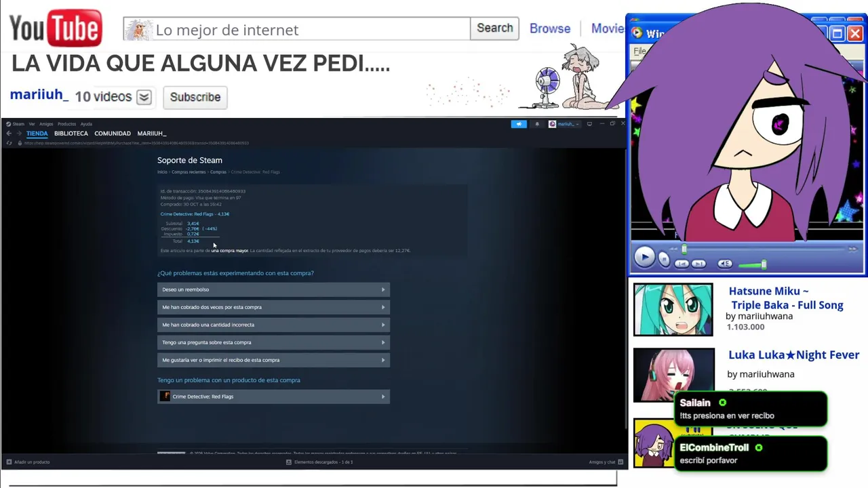
Task: Select 'Me han cobrado una cantidad incorrecta'
Action: click(x=273, y=325)
